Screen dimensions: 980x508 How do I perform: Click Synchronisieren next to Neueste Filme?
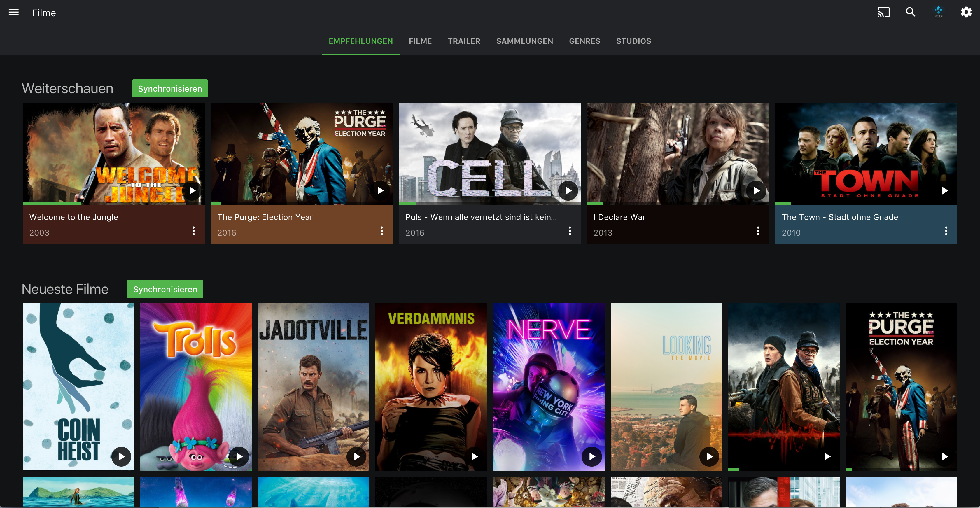point(165,289)
